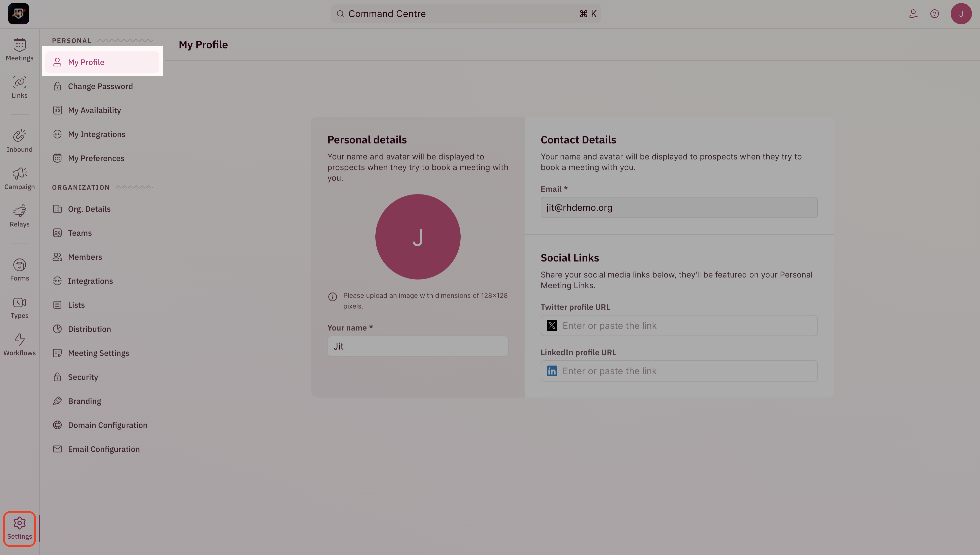This screenshot has width=980, height=555.
Task: Go to Inbound section
Action: 19,141
